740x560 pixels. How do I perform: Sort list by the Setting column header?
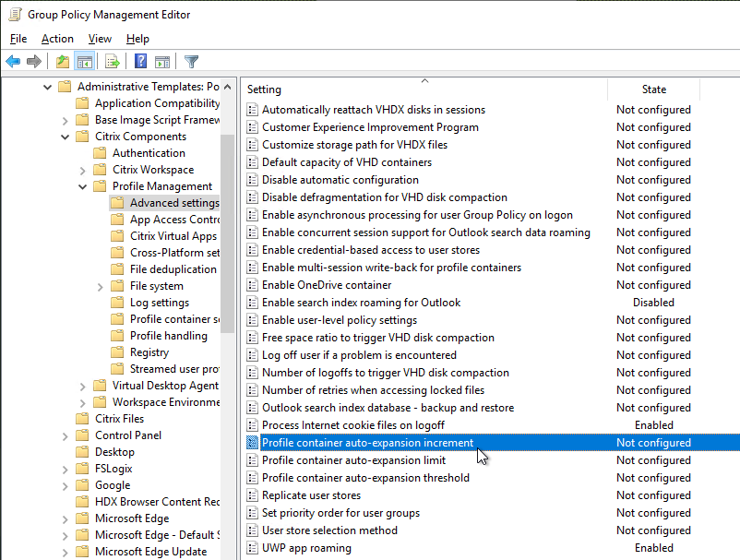pos(424,89)
